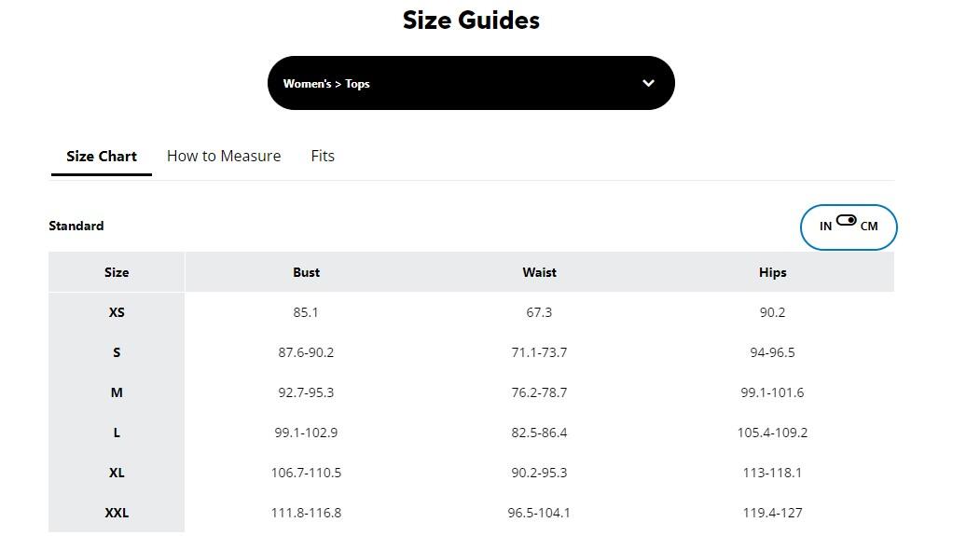
Task: Select the S size row label
Action: point(117,352)
